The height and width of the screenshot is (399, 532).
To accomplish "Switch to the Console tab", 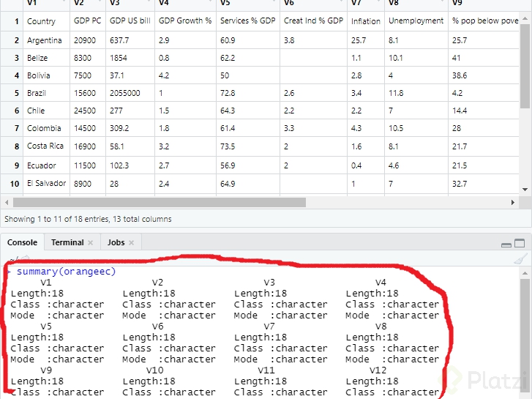I will pyautogui.click(x=22, y=242).
